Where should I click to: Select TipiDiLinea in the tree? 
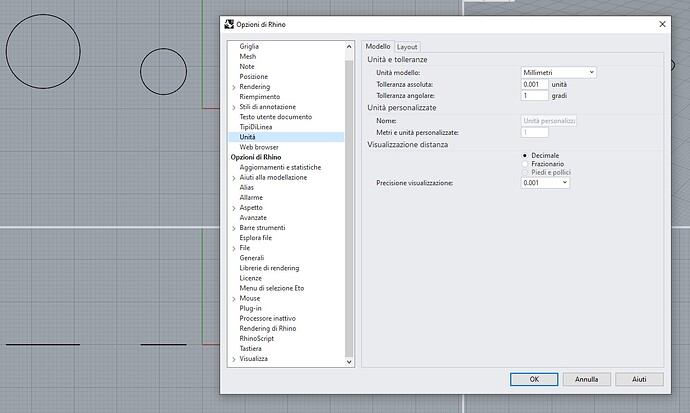(256, 127)
